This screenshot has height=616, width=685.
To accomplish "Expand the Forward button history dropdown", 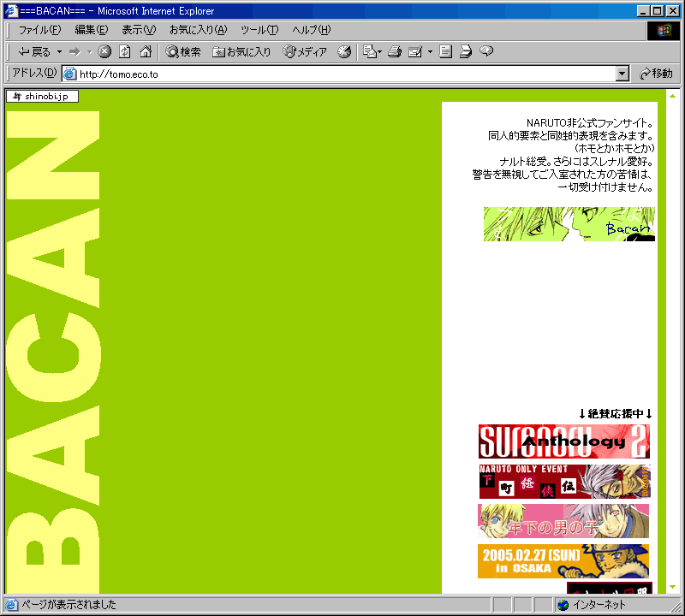I will (90, 52).
